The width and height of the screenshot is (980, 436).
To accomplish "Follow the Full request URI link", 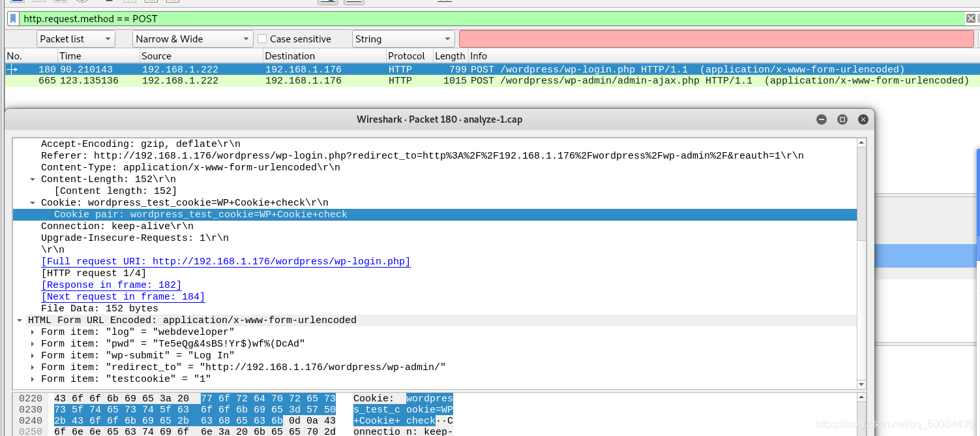I will point(226,262).
